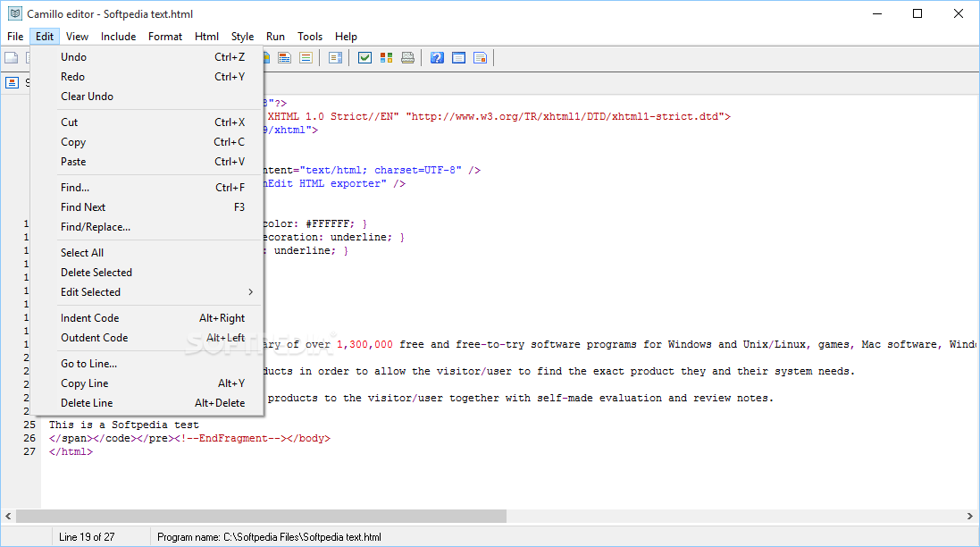Click the horizontal scrollbar right arrow

[970, 517]
